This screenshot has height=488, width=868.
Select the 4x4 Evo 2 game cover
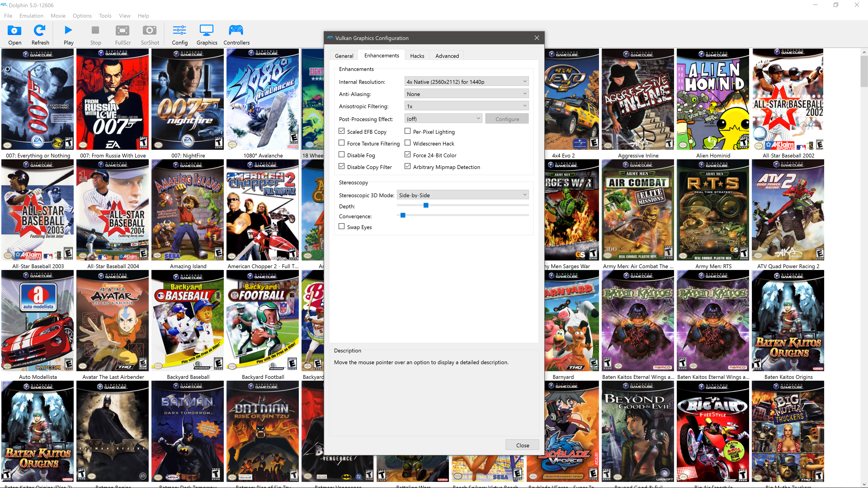(x=571, y=99)
